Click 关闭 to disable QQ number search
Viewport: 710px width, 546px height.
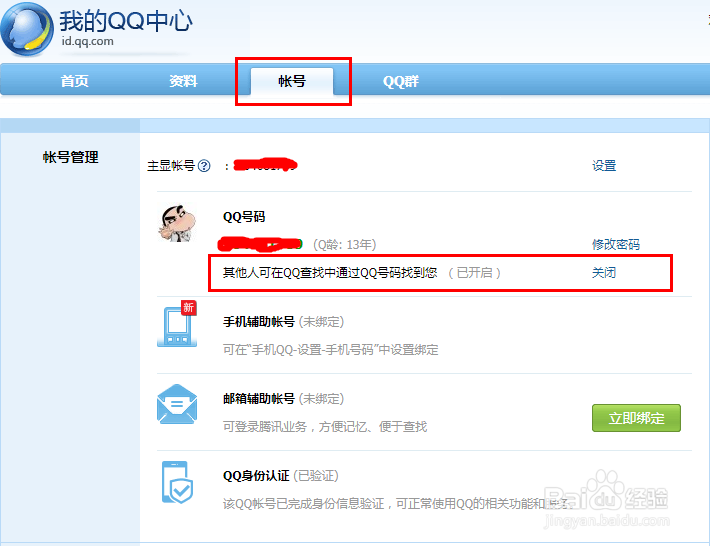[x=604, y=273]
